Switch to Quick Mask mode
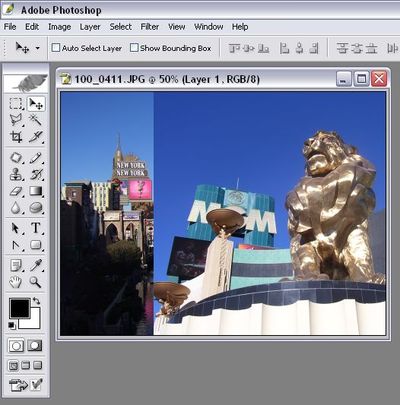400x405 pixels. pyautogui.click(x=35, y=346)
